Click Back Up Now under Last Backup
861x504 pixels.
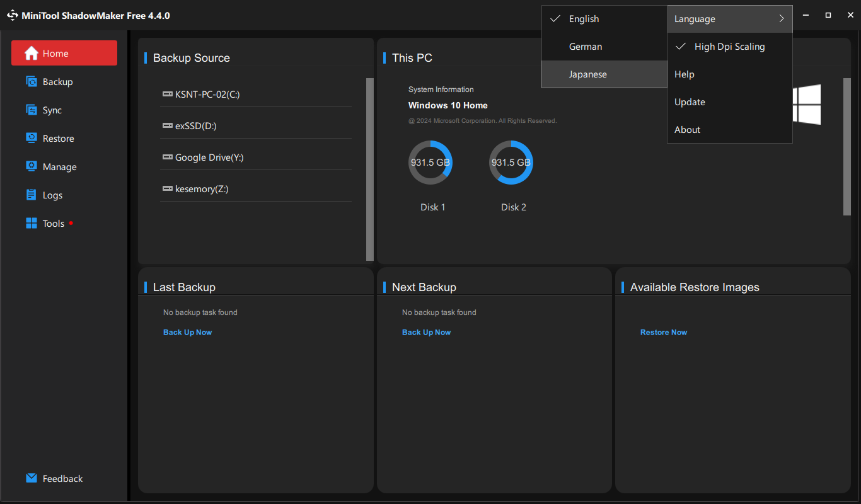coord(187,333)
